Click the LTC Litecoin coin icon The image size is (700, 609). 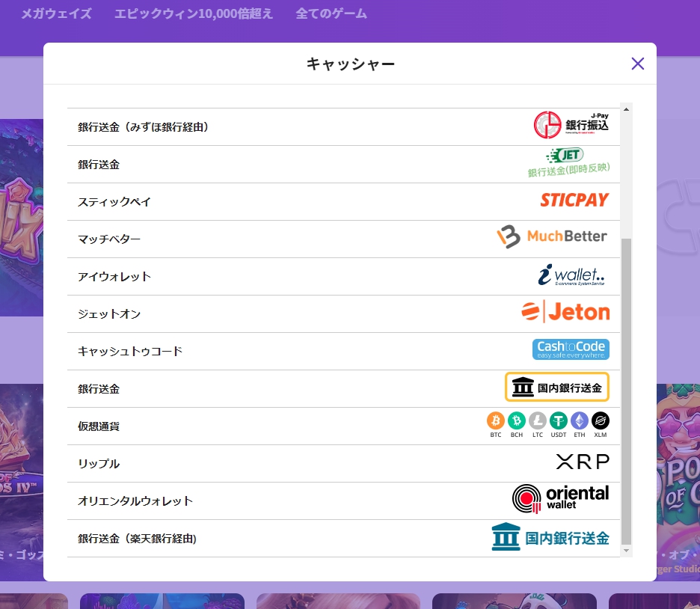538,420
